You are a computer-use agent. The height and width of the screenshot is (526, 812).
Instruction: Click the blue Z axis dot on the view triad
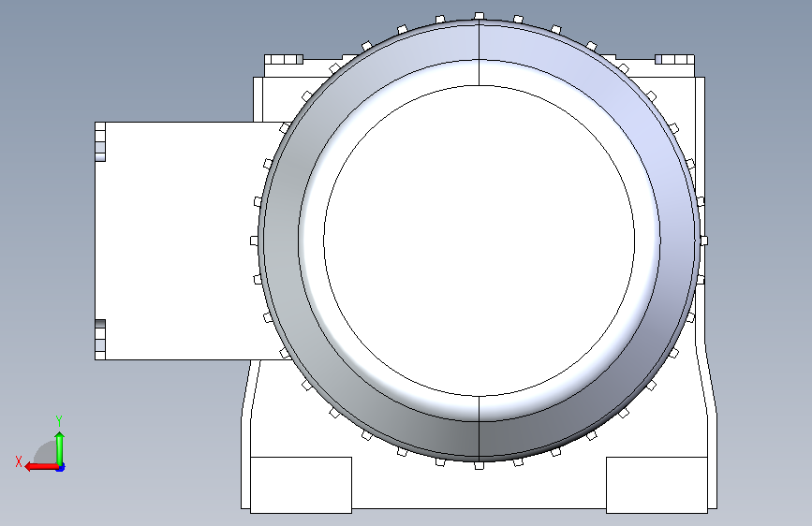coord(61,468)
